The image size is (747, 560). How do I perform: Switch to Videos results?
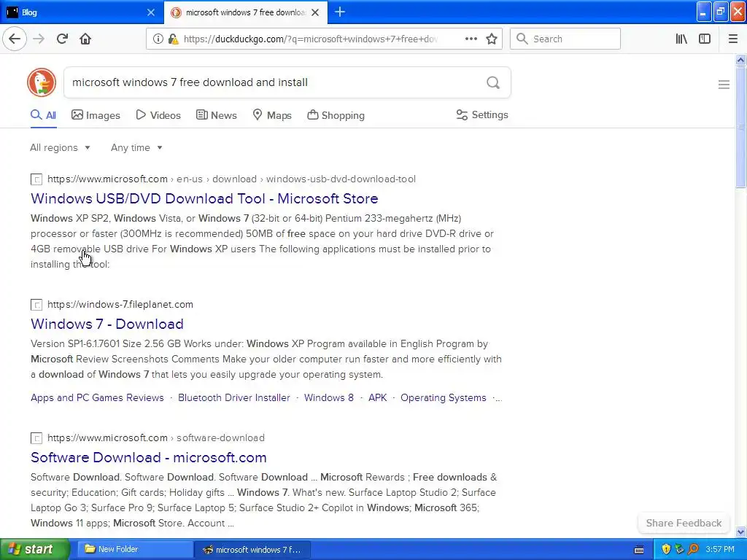click(x=158, y=115)
